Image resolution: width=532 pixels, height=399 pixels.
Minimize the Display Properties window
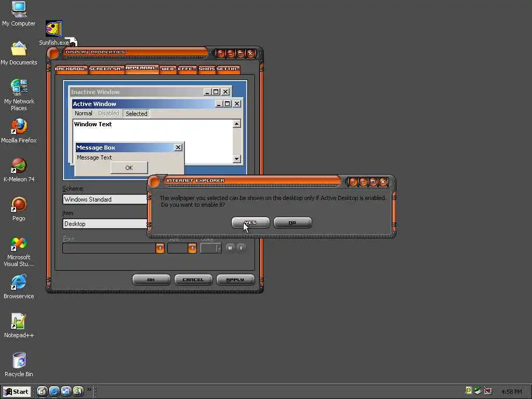tap(231, 54)
